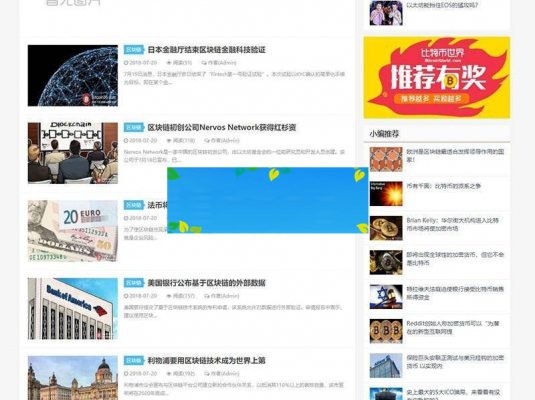Viewport: 535px width, 400px height.
Task: Open the orange pattern sidebar thumbnail
Action: (x=386, y=159)
